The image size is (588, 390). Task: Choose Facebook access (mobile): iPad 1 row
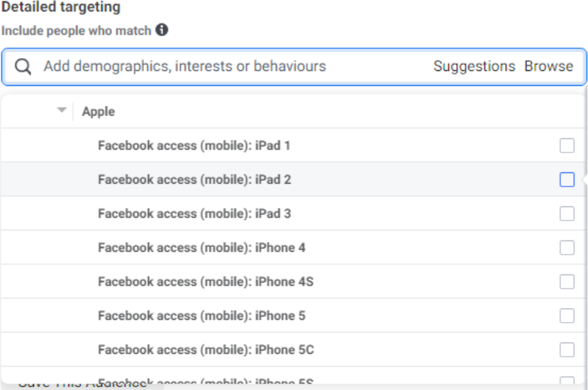point(194,145)
